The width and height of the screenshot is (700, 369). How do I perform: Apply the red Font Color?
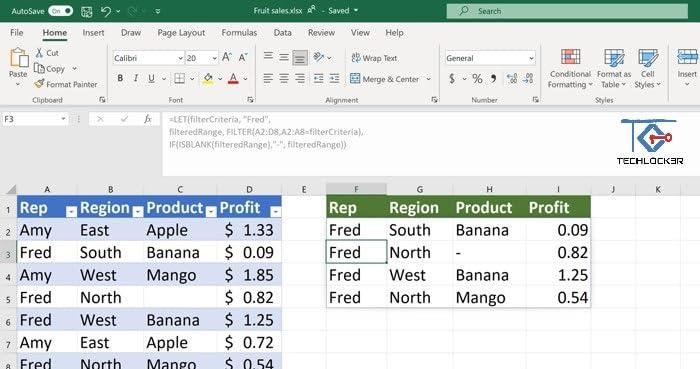point(233,79)
